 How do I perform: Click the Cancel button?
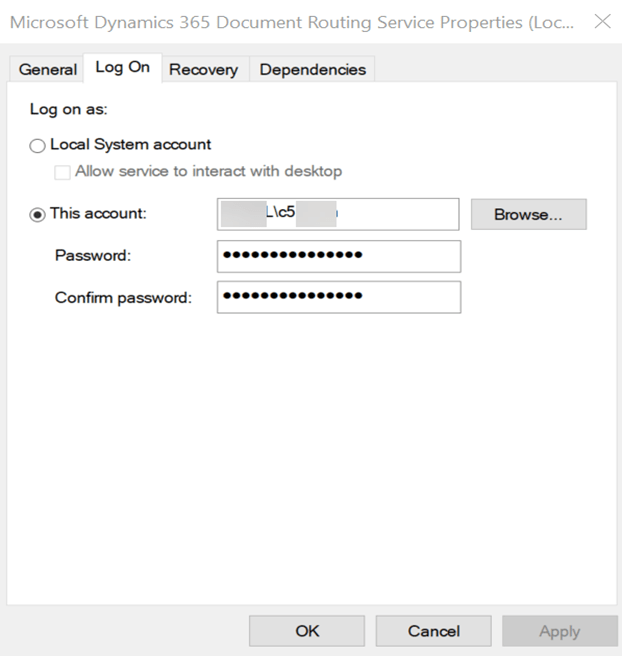pyautogui.click(x=433, y=631)
